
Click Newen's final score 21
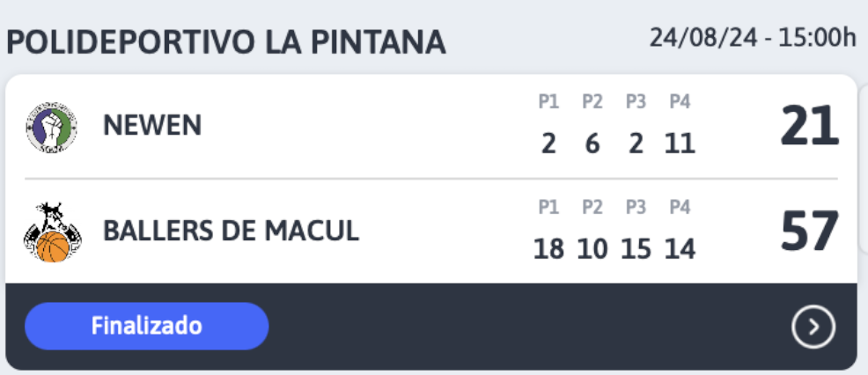(809, 126)
